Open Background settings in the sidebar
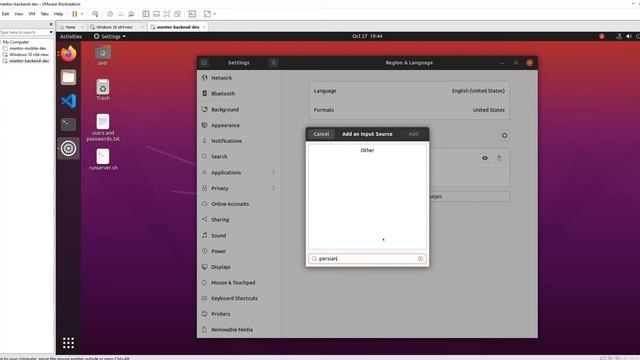This screenshot has width=640, height=360. [x=239, y=109]
